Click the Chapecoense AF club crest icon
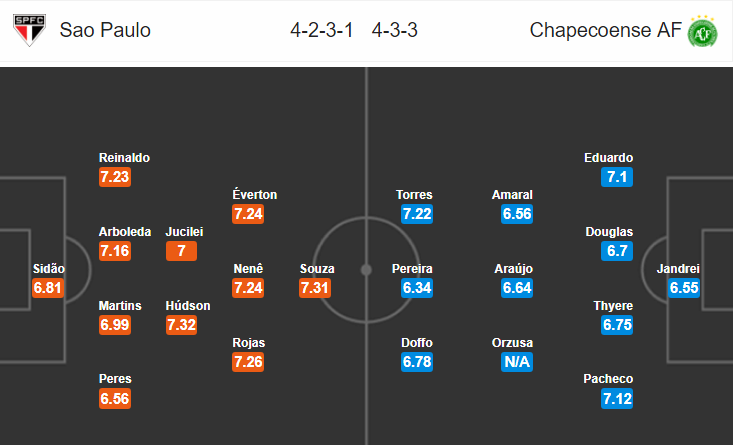The image size is (733, 445). tap(704, 30)
